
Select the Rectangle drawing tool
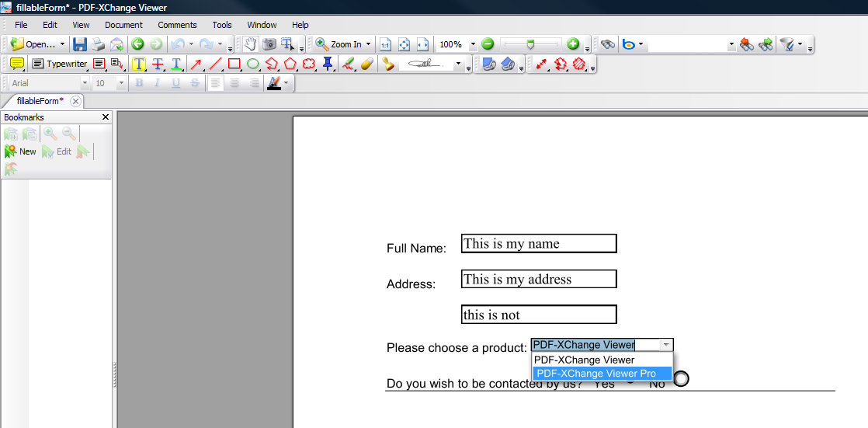coord(234,64)
